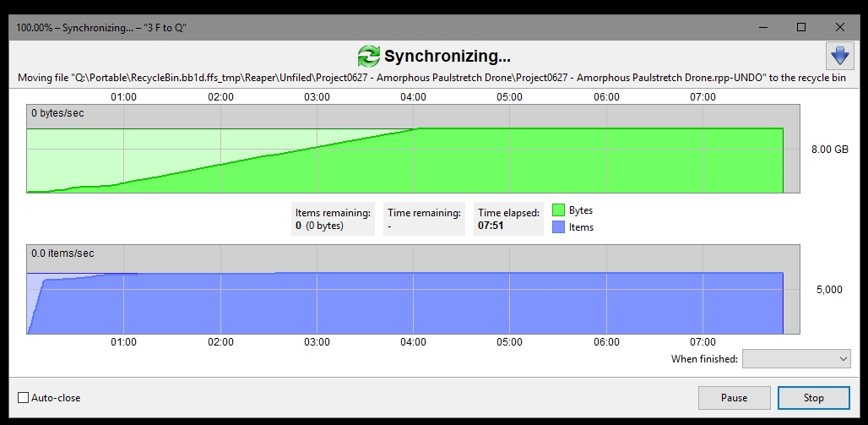
Task: Click the Time remaining stat box
Action: [424, 219]
